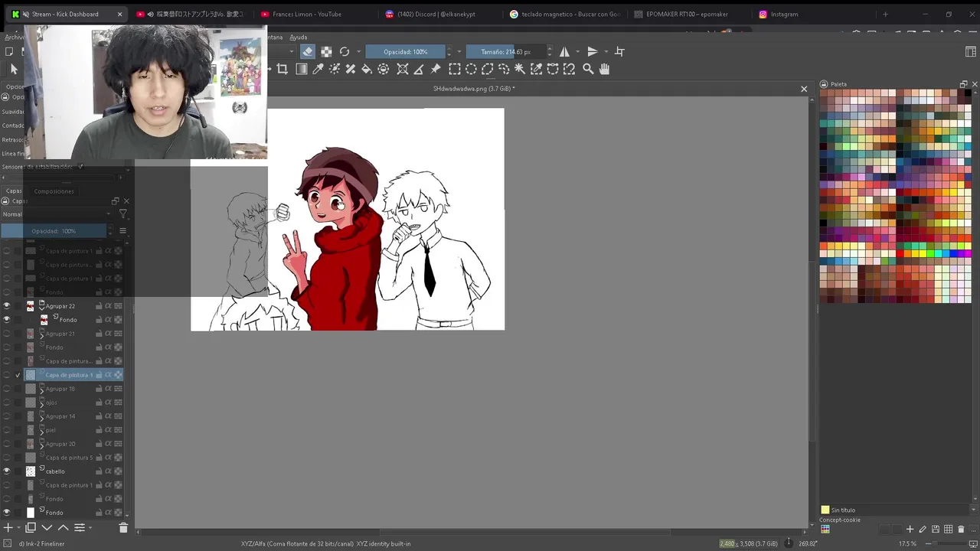Select the Elliptical selection tool

pos(471,69)
